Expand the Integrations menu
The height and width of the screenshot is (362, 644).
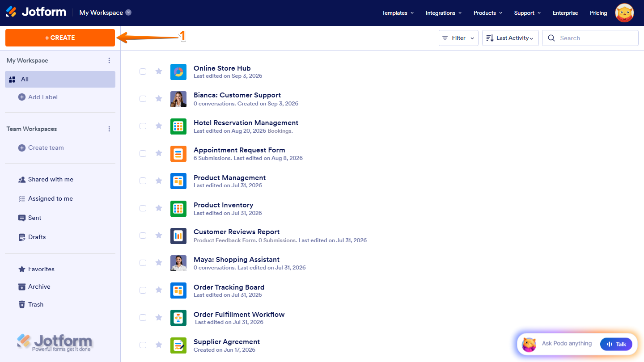coord(444,13)
